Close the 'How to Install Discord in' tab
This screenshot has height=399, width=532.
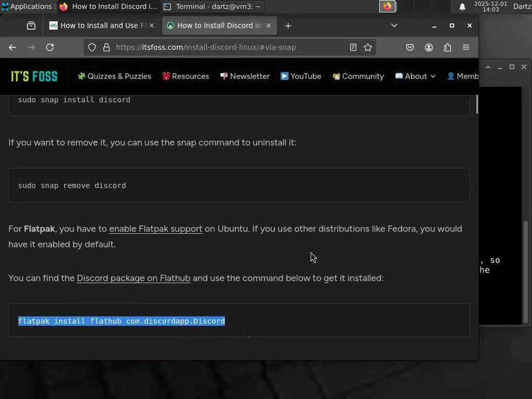tap(269, 25)
